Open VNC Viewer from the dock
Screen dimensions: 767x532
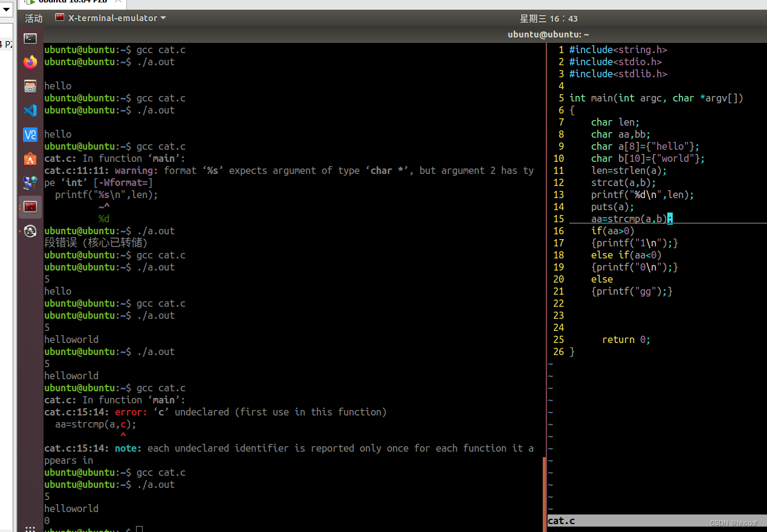(x=30, y=135)
